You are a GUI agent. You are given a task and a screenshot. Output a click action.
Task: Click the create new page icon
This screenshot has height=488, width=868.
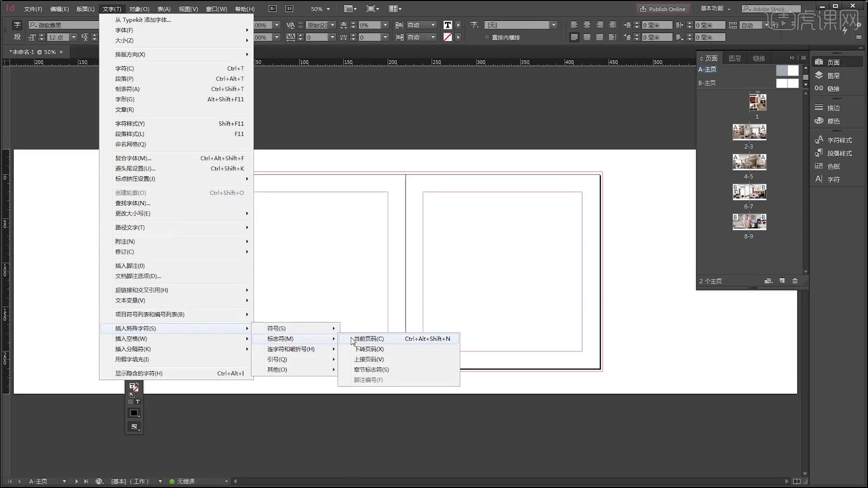click(782, 281)
